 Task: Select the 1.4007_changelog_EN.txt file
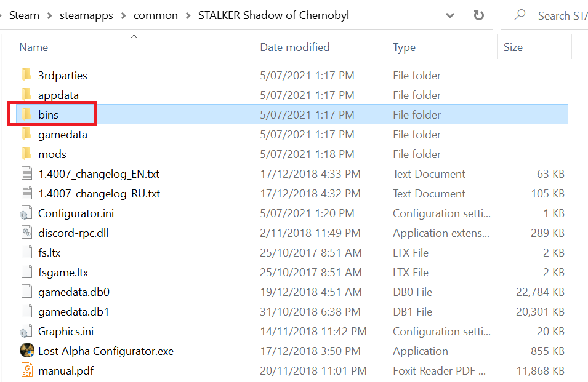click(x=99, y=174)
